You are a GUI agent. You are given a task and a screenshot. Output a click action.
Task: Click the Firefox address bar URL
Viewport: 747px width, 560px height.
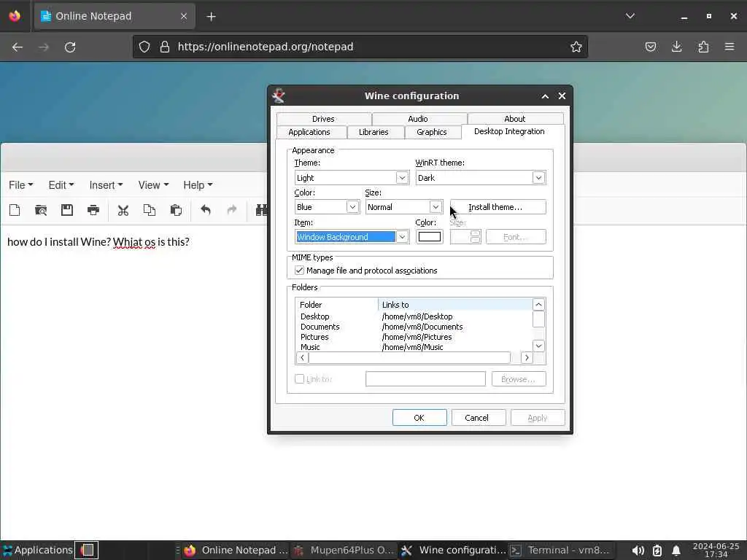click(x=266, y=47)
